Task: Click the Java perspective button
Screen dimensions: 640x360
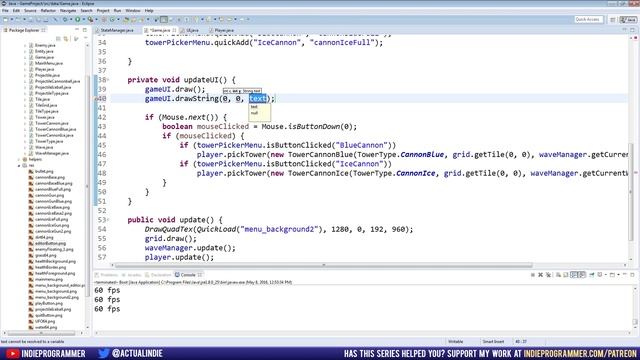Action: 628,19
